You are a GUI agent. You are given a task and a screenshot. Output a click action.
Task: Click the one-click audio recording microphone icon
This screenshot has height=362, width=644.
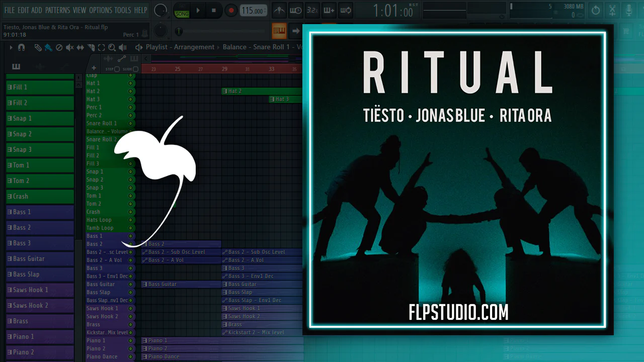point(629,10)
